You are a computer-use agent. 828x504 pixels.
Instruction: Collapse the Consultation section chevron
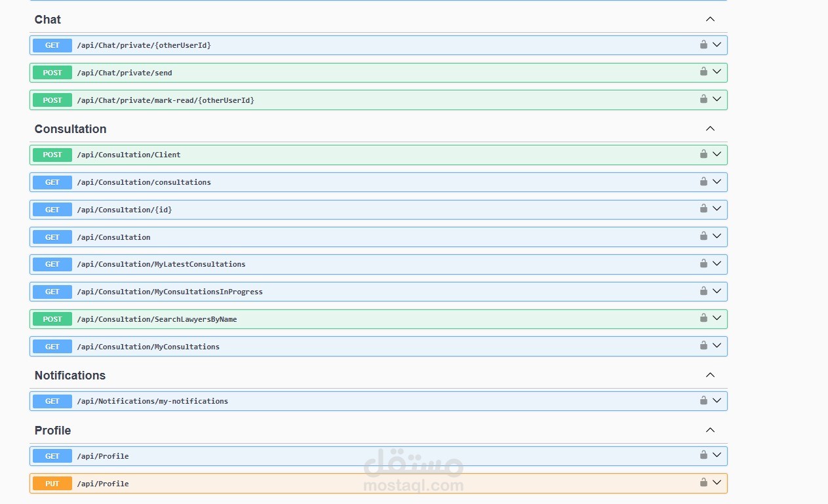710,128
